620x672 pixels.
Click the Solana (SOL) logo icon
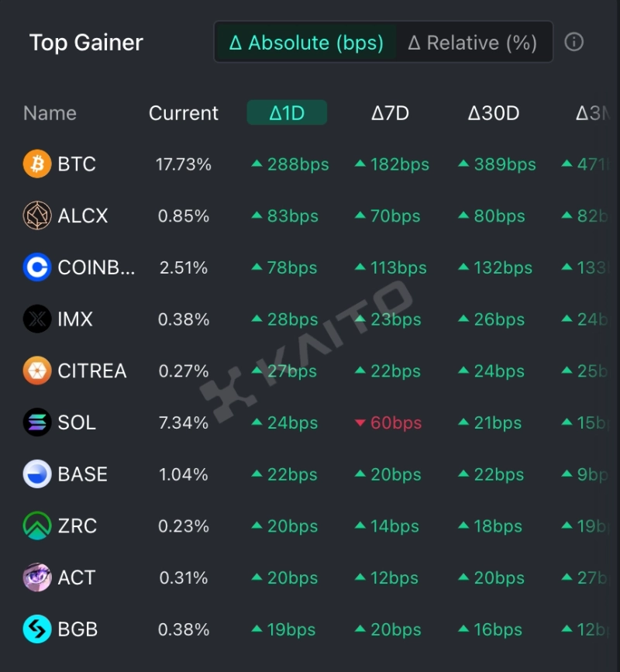pos(37,422)
